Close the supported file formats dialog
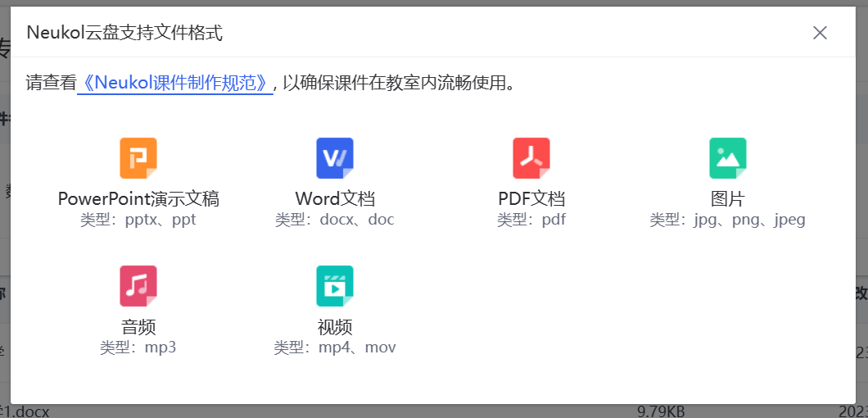 (x=820, y=33)
